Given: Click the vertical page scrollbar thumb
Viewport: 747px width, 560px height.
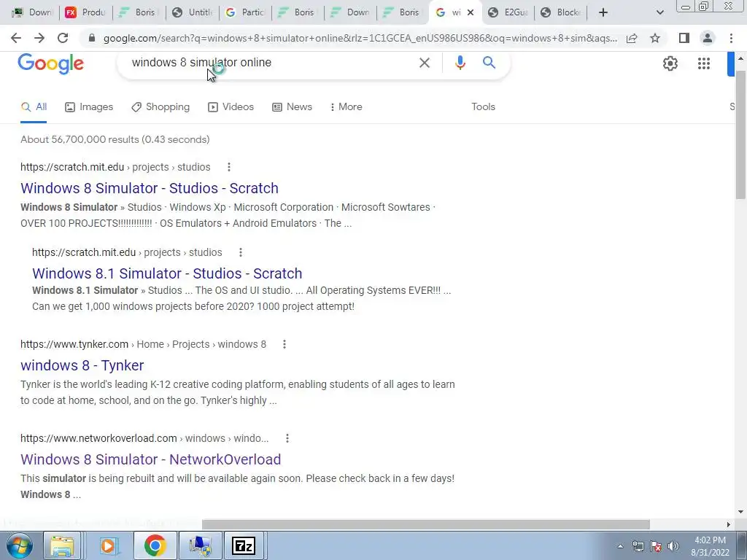Looking at the screenshot, I should (740, 135).
